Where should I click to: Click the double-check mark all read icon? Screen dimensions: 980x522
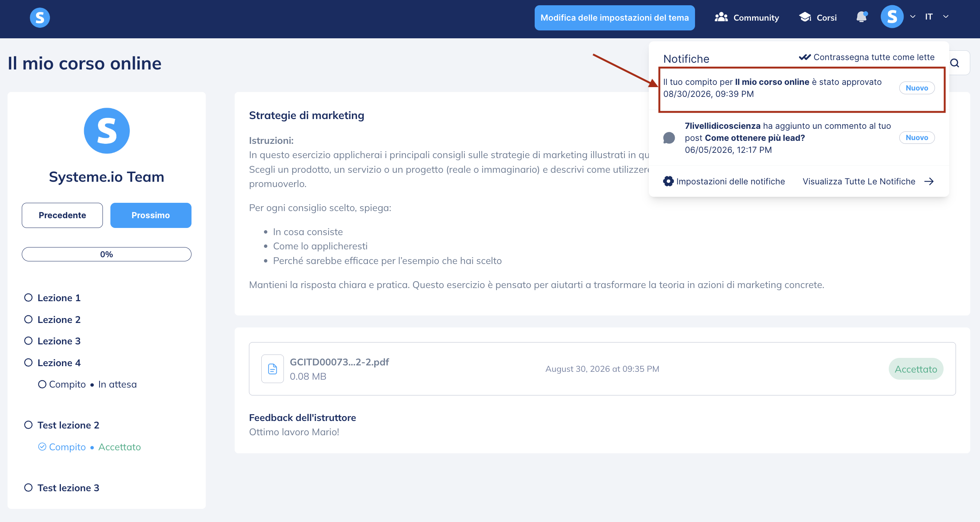[x=805, y=57]
